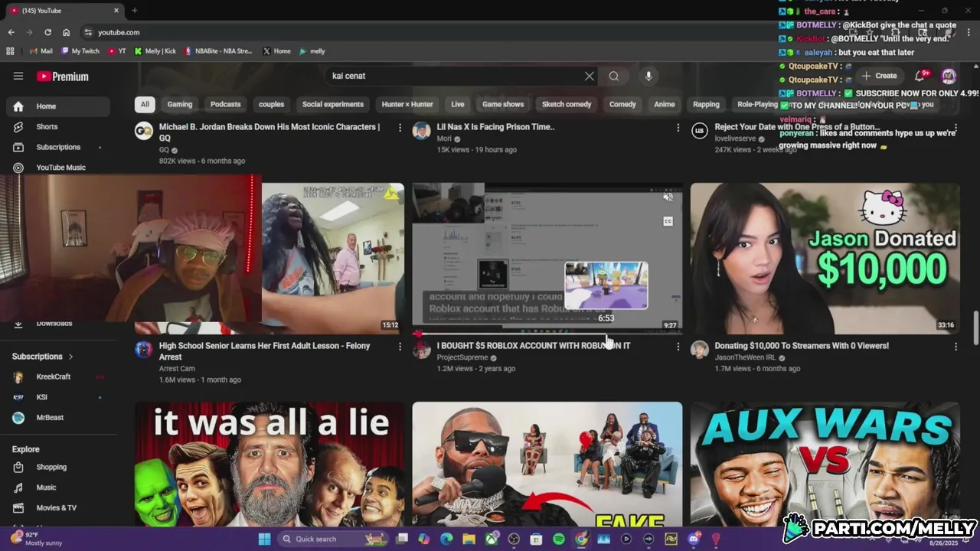Select the Sketch comedy filter chip
The image size is (980, 551).
coord(567,104)
